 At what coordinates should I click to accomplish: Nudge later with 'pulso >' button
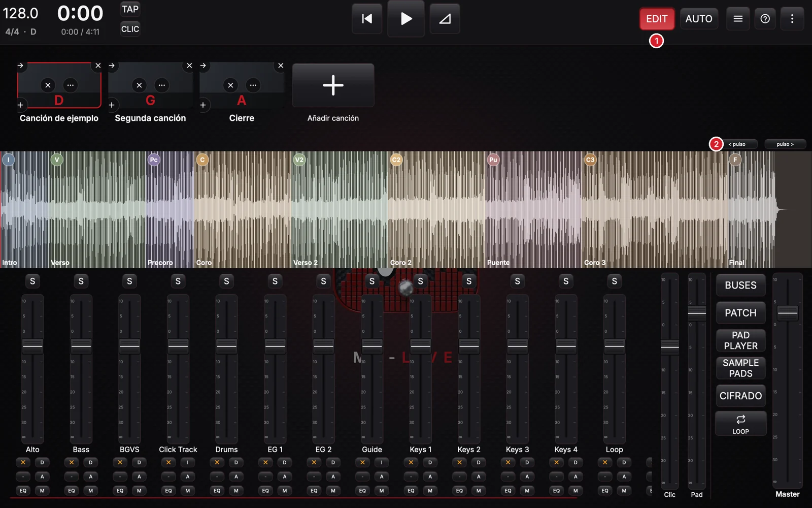785,144
